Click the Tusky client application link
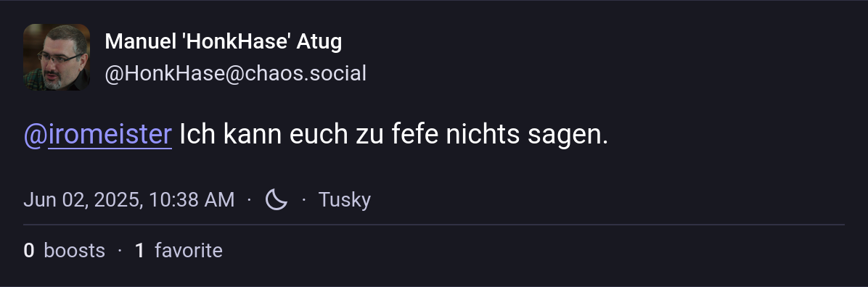Viewport: 868px width, 287px height. [x=344, y=199]
